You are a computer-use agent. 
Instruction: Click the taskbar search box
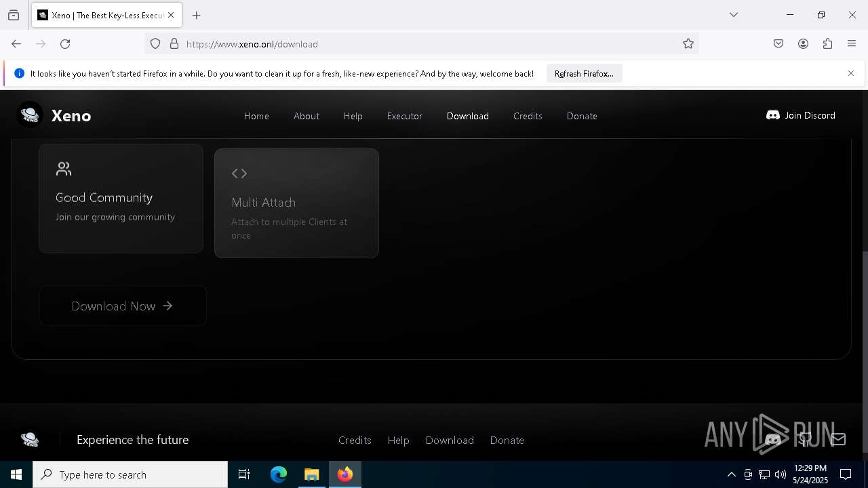coord(130,474)
